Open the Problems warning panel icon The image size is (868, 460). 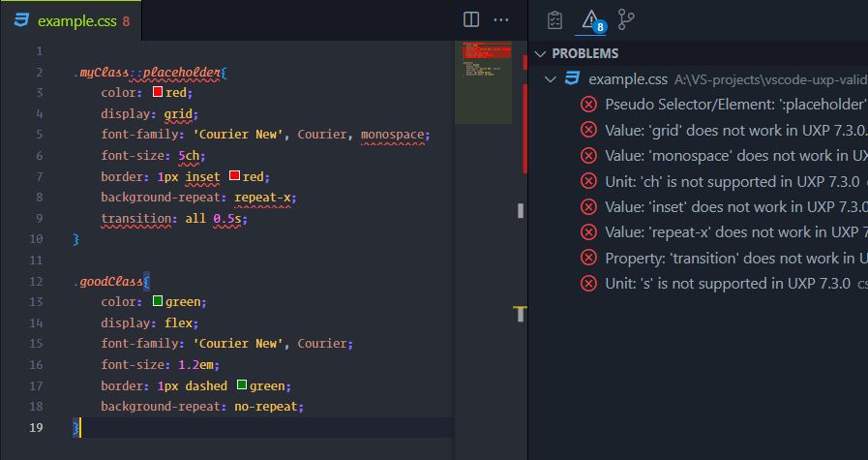(591, 20)
